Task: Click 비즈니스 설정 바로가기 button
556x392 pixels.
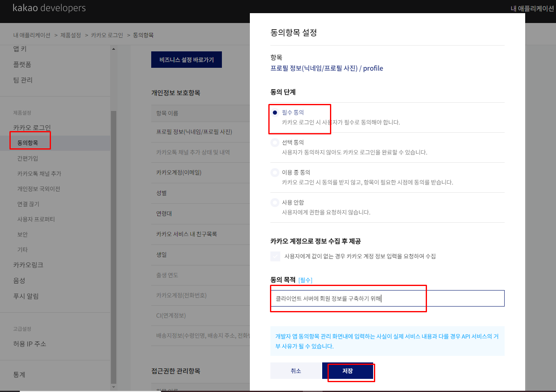Action: [187, 60]
